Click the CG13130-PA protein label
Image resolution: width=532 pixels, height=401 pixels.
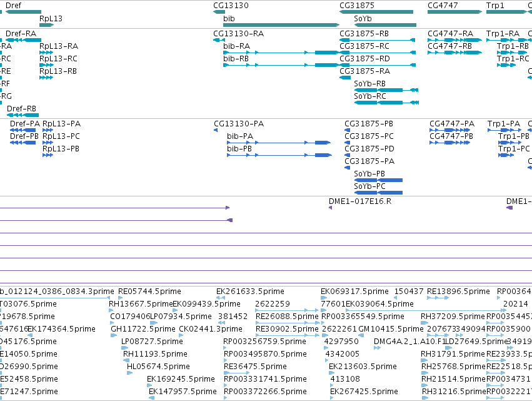[239, 124]
